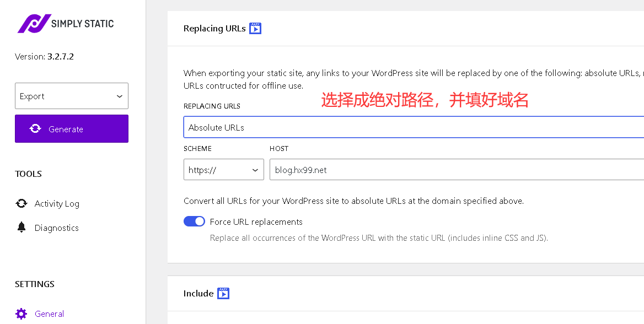Click the Host field with blog.hx99.net
The image size is (644, 324).
(x=457, y=170)
